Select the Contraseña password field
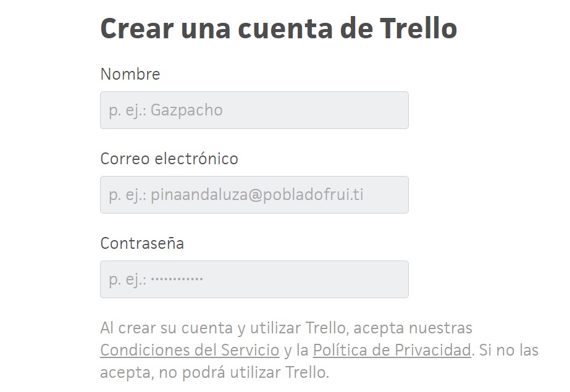The width and height of the screenshot is (570, 392). tap(254, 280)
